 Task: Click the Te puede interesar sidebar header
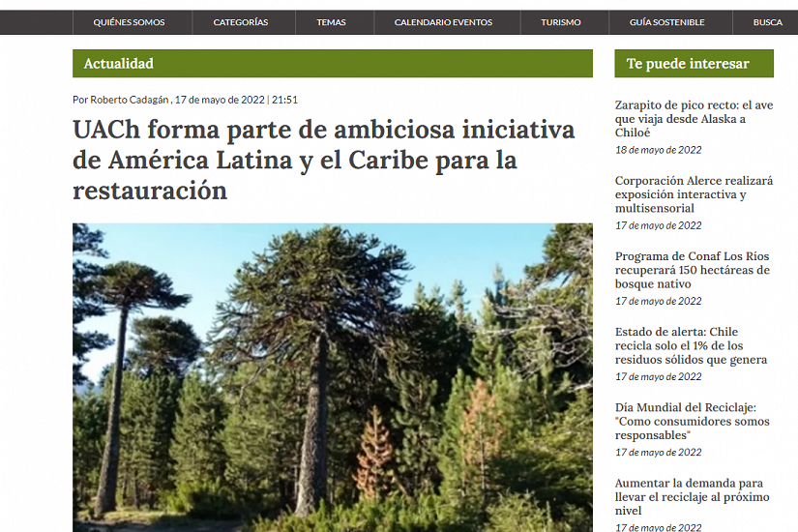pyautogui.click(x=695, y=64)
